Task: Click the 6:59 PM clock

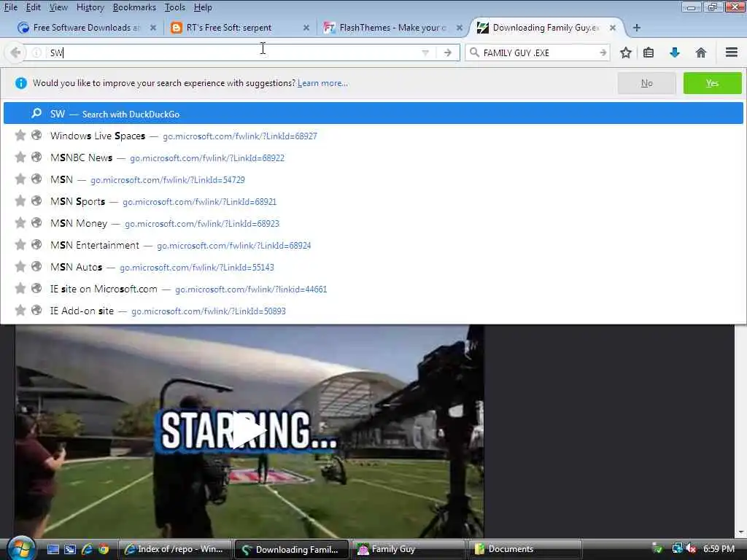Action: [719, 549]
